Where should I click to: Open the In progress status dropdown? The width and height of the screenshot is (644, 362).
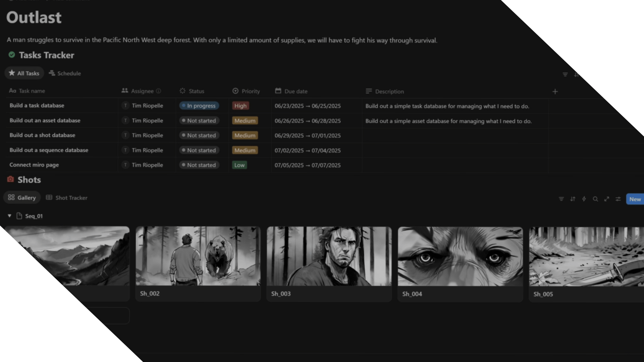pyautogui.click(x=199, y=106)
